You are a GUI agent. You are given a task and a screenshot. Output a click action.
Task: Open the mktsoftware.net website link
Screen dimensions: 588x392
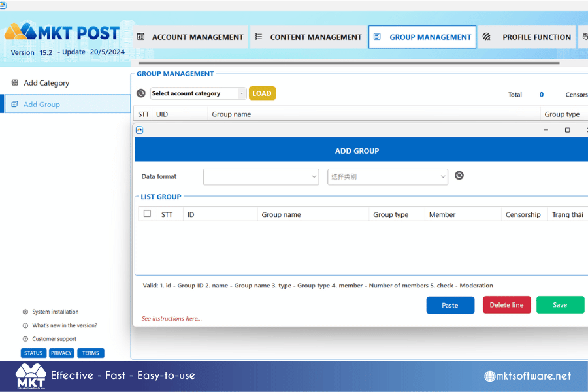click(534, 376)
